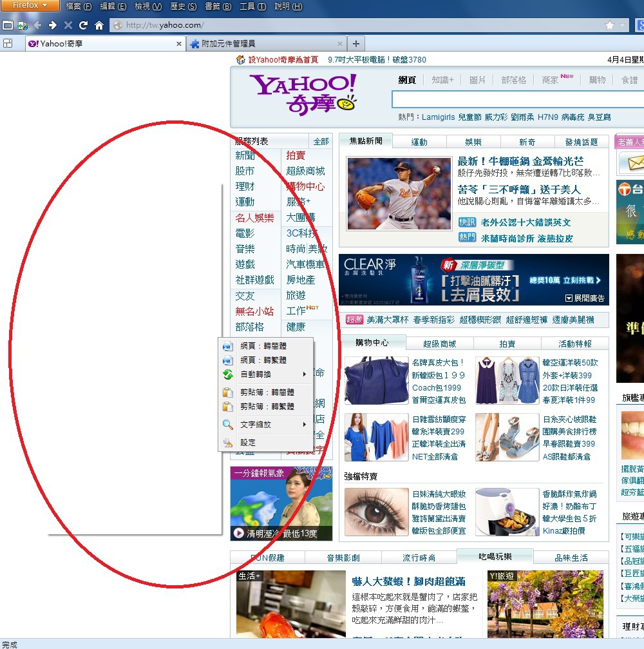Open the 活動特報 shopping tab
Screen dimensions: 644x649
coord(575,344)
